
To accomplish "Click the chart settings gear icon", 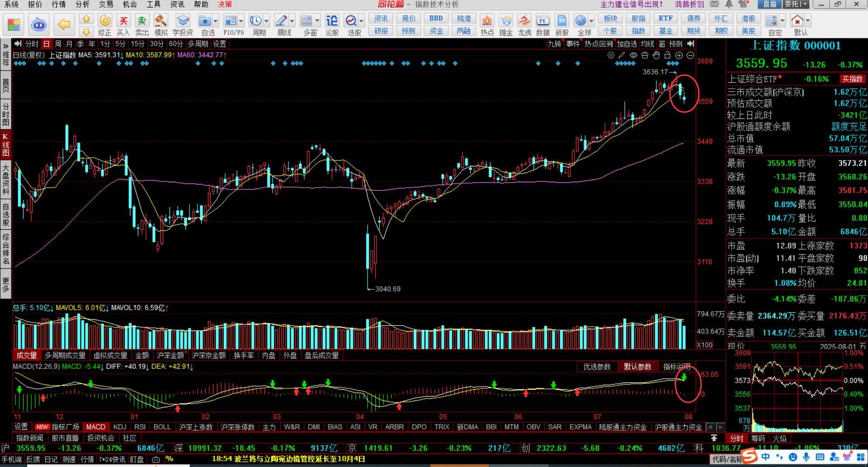I will pyautogui.click(x=611, y=55).
